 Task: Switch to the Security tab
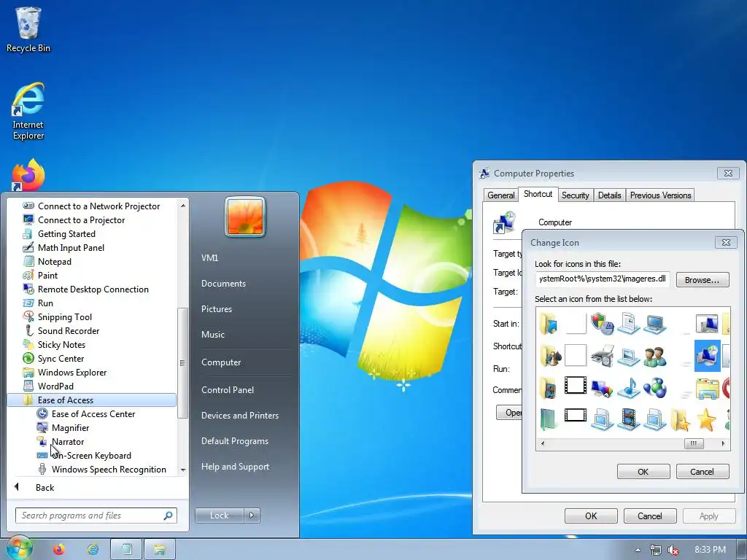click(x=575, y=195)
